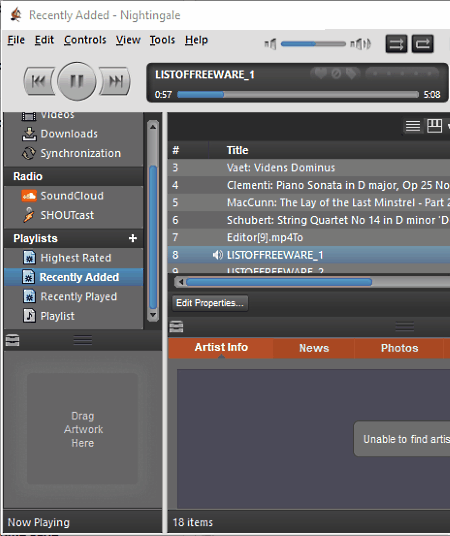Click the sidebar scroll down arrow
The width and height of the screenshot is (450, 536).
[x=153, y=315]
